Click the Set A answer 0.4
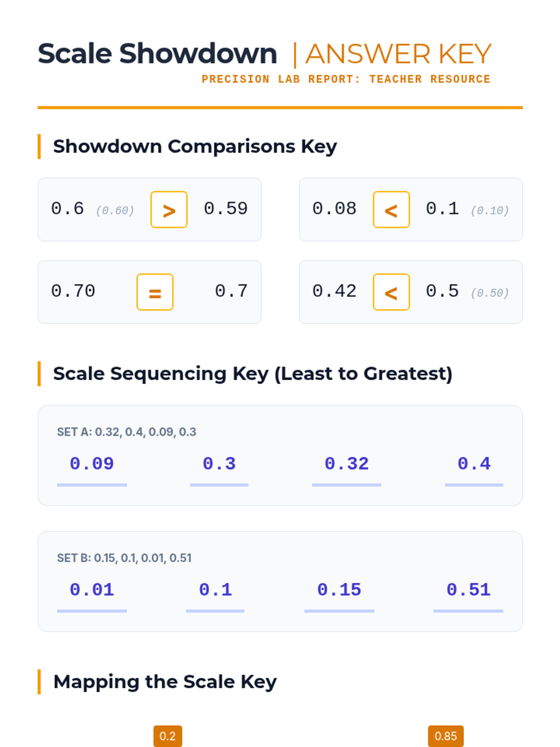Screen dimensions: 560x747 click(474, 464)
